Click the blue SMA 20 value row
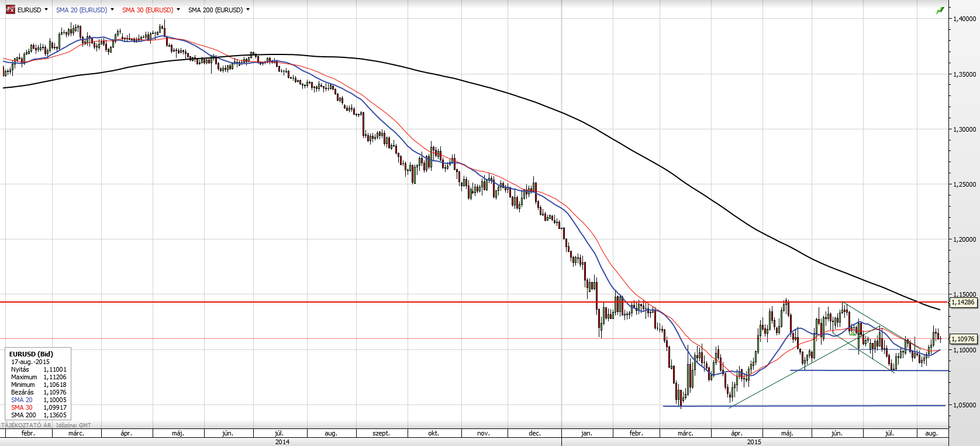 (x=39, y=400)
